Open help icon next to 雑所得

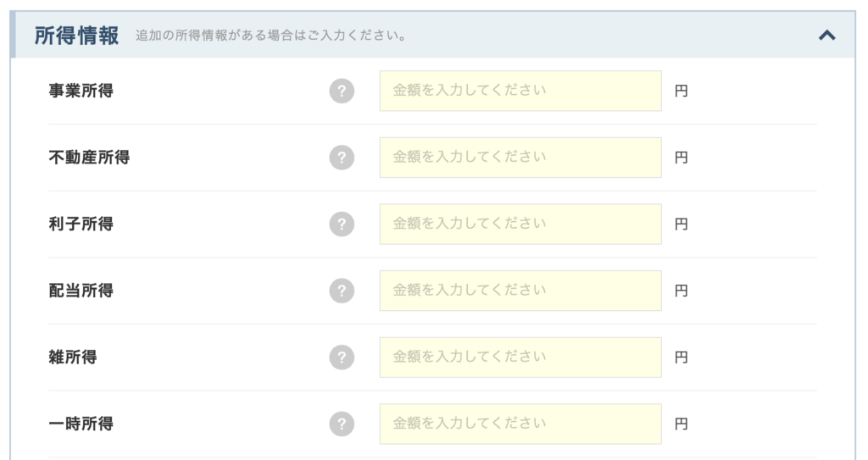click(x=341, y=357)
